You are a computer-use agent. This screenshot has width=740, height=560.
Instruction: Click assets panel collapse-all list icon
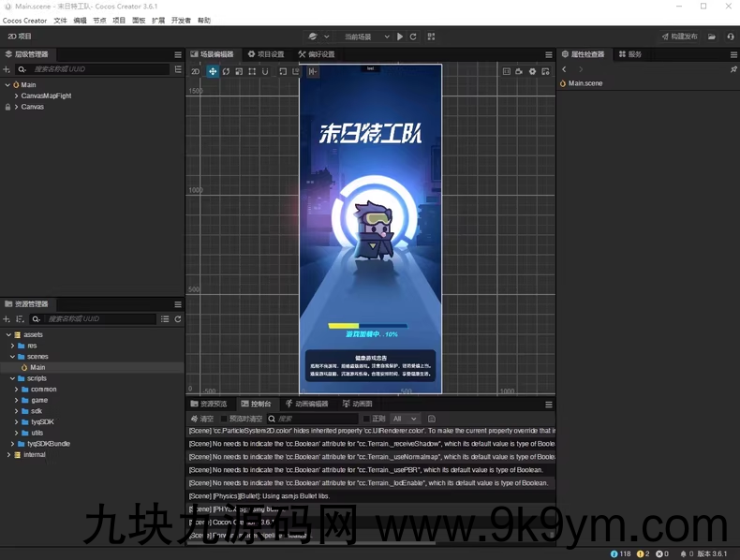click(165, 319)
